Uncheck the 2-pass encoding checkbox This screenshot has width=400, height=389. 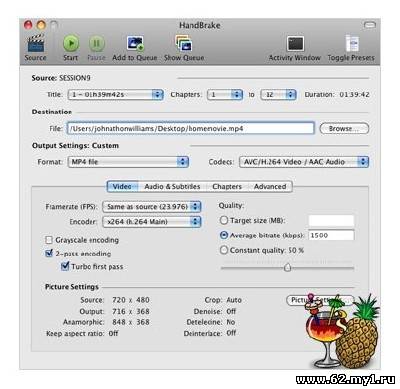(x=49, y=253)
